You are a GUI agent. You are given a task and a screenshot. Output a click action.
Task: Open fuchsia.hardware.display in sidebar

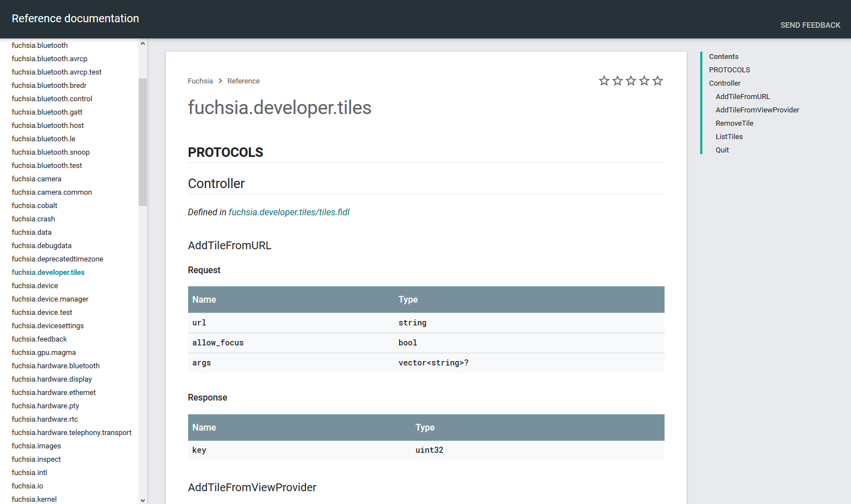[52, 379]
